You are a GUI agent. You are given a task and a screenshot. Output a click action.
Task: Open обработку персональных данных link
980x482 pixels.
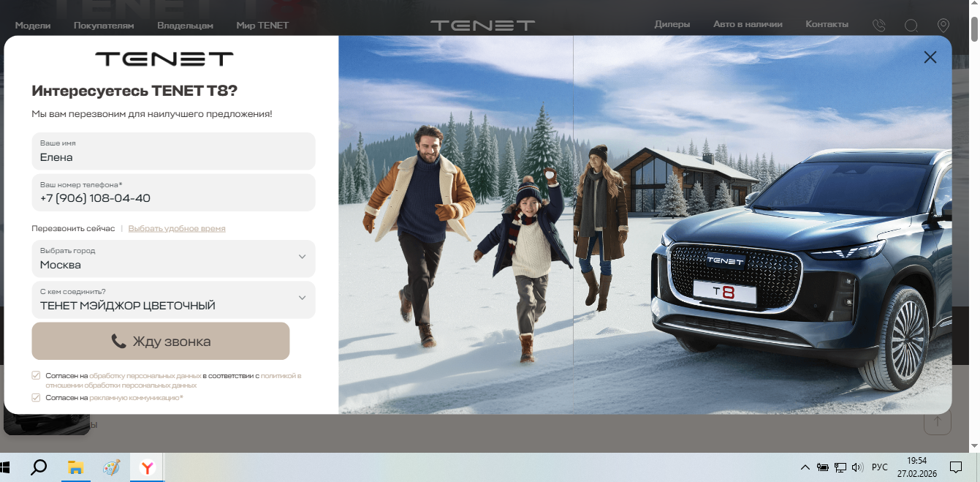(x=145, y=375)
